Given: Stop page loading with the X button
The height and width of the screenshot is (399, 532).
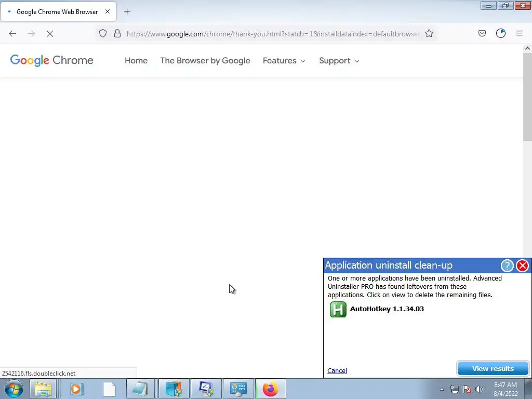Looking at the screenshot, I should tap(50, 34).
